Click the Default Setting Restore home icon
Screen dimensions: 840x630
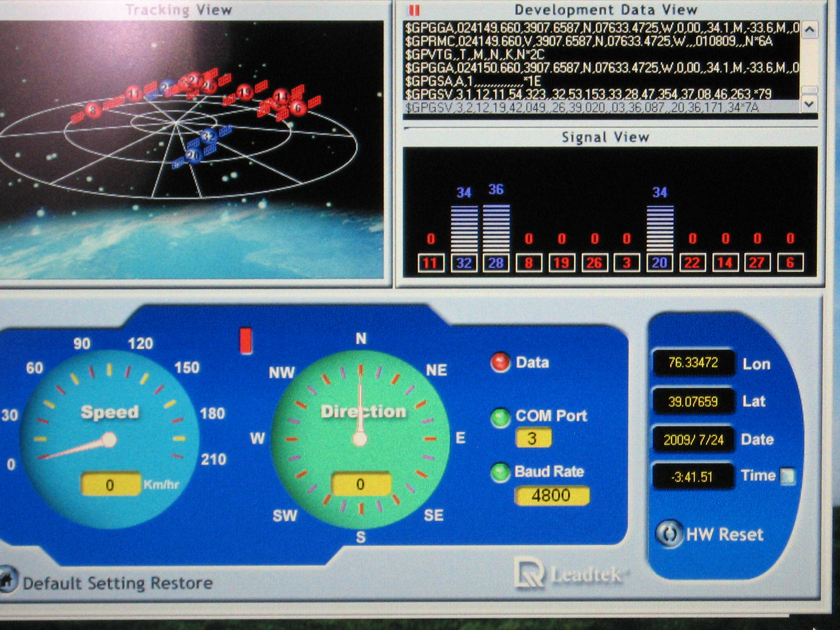click(7, 579)
